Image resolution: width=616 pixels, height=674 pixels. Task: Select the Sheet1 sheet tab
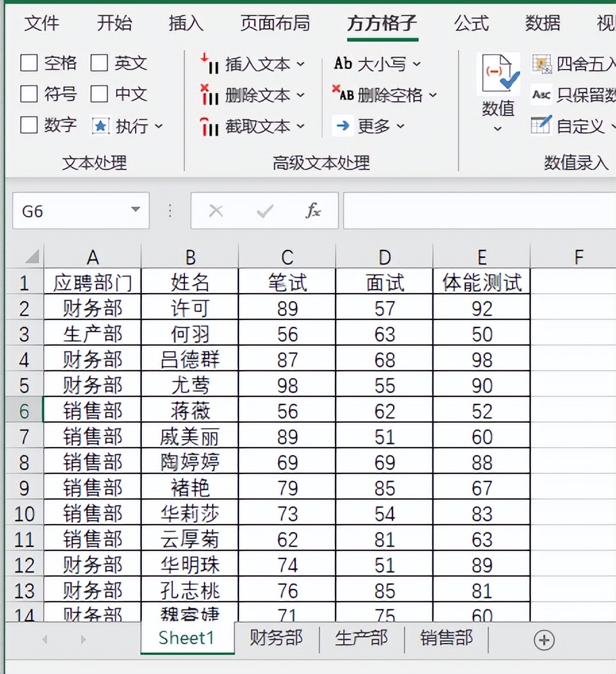[187, 638]
